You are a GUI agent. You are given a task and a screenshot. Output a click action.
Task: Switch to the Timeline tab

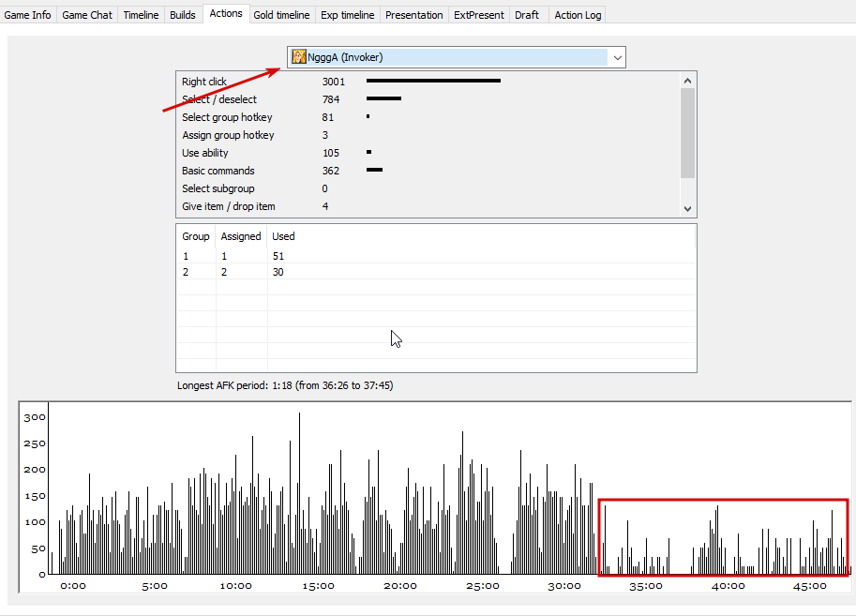pyautogui.click(x=141, y=15)
